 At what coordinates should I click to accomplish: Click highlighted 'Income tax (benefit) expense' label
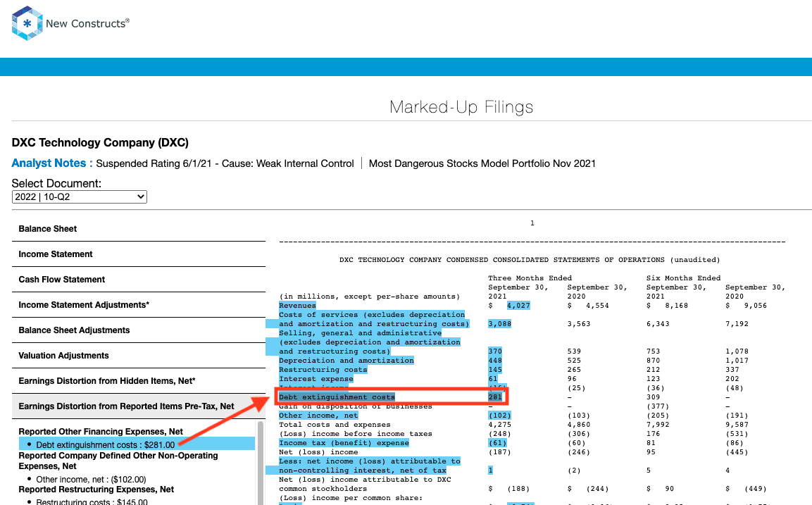coord(344,443)
